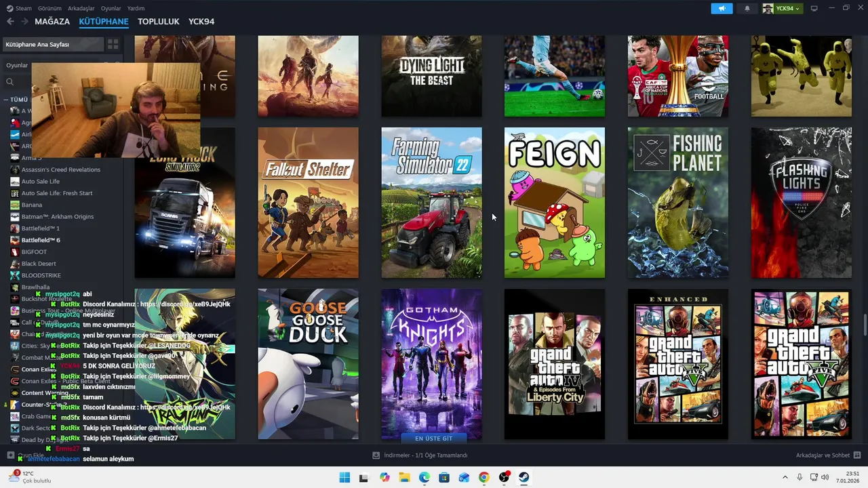The image size is (868, 488).
Task: Switch to the TOPLULUK tab
Action: [x=159, y=22]
